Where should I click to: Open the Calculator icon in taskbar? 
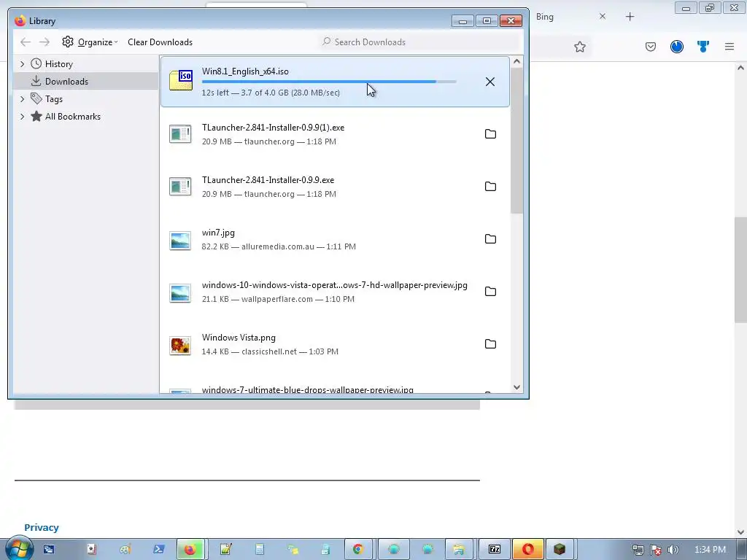pyautogui.click(x=260, y=550)
